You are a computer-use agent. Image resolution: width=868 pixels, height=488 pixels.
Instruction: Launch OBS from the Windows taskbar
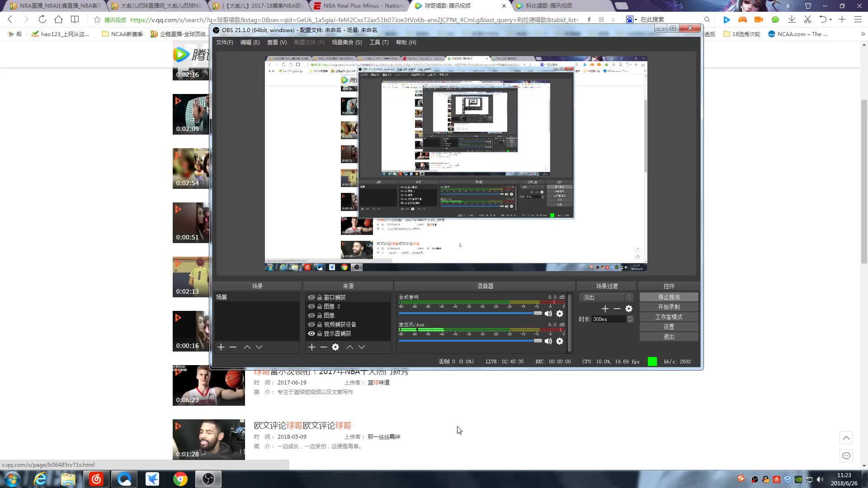(x=208, y=479)
